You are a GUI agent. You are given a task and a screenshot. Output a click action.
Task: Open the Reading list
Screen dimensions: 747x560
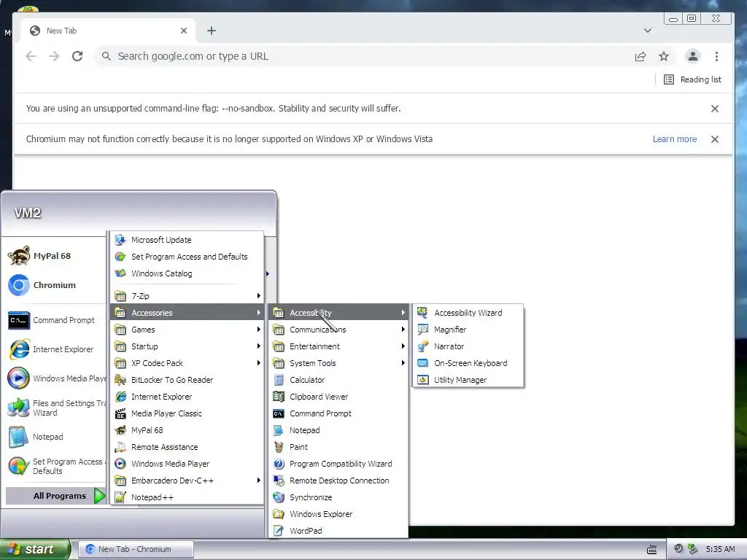pos(692,79)
